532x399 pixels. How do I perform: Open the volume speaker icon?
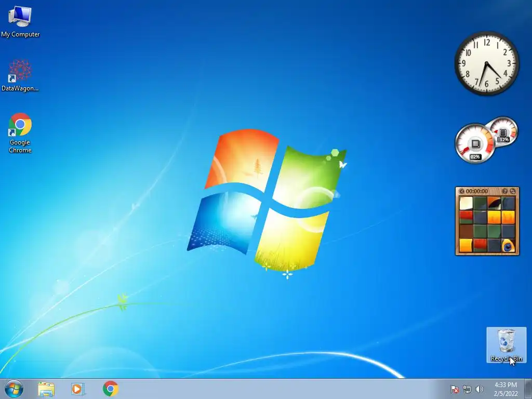pyautogui.click(x=480, y=389)
